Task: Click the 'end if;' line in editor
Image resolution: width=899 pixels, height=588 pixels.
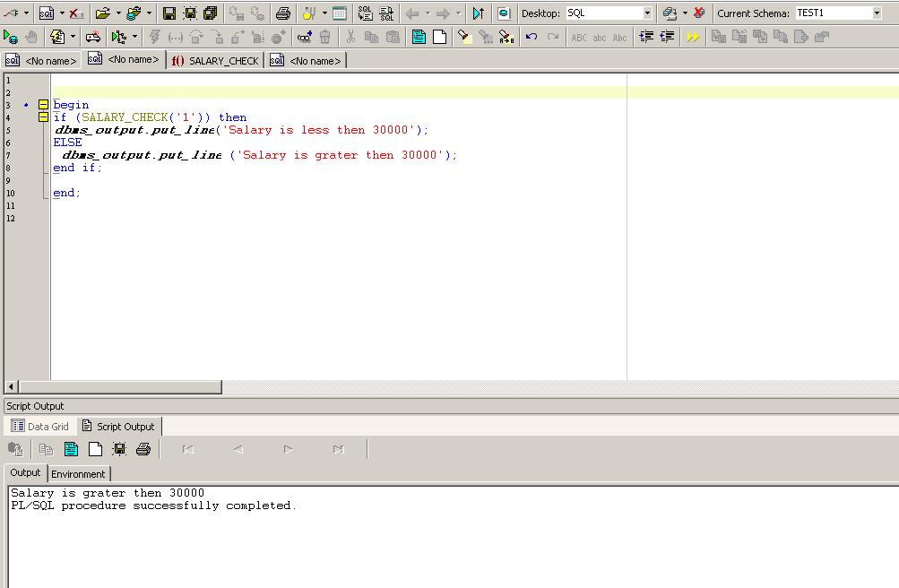Action: [x=77, y=168]
